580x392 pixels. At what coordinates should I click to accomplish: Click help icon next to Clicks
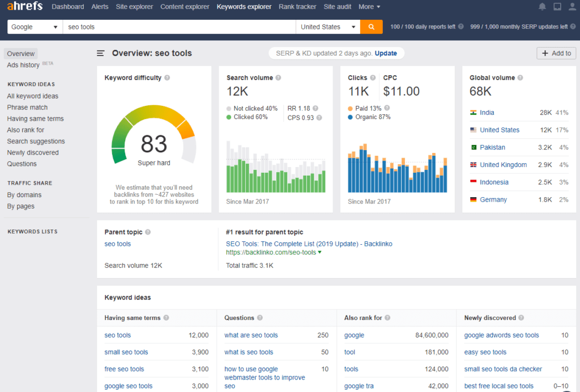pyautogui.click(x=373, y=78)
